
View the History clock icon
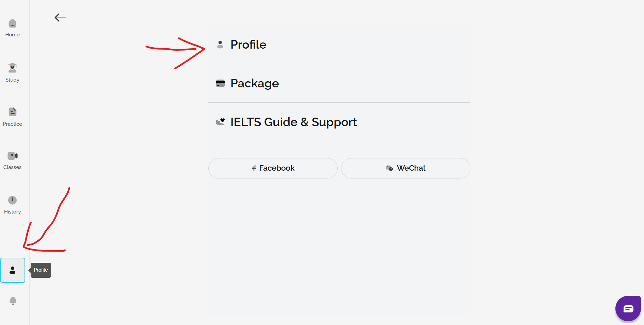[x=13, y=200]
